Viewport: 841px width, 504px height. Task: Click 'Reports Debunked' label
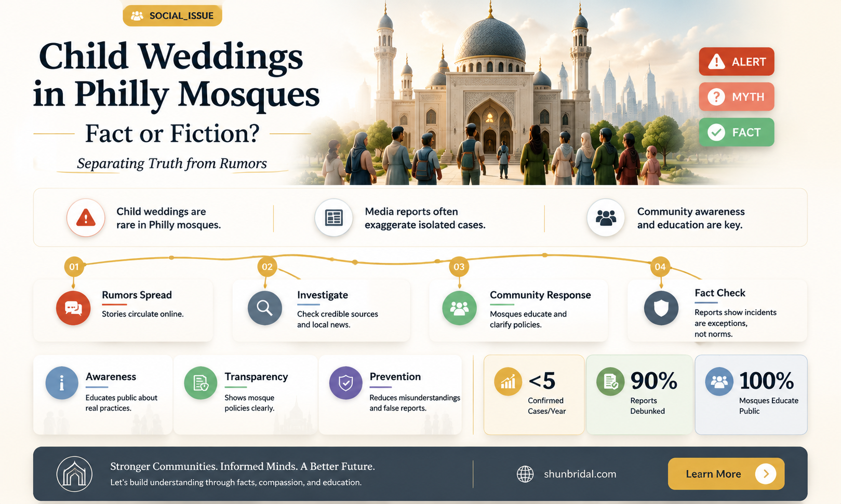pyautogui.click(x=647, y=406)
